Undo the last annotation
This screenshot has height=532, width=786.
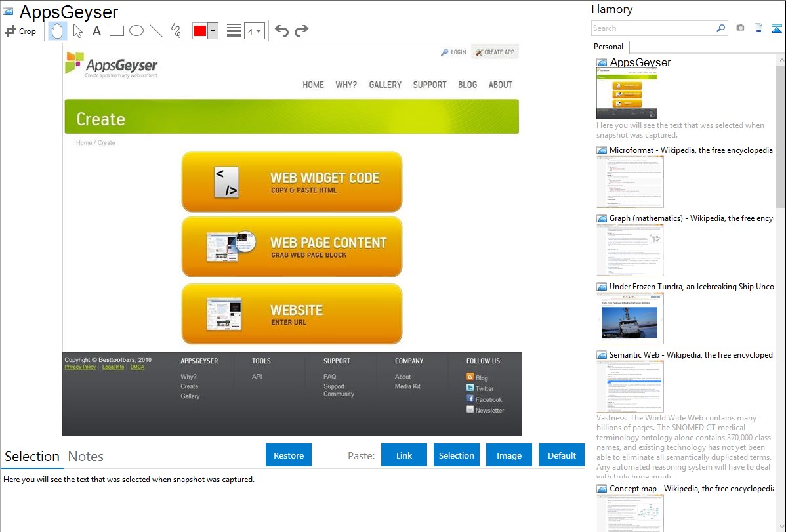(x=281, y=31)
